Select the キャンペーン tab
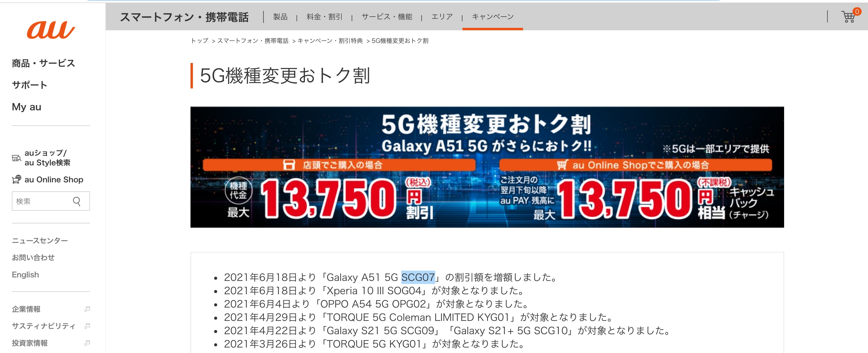 (x=492, y=17)
